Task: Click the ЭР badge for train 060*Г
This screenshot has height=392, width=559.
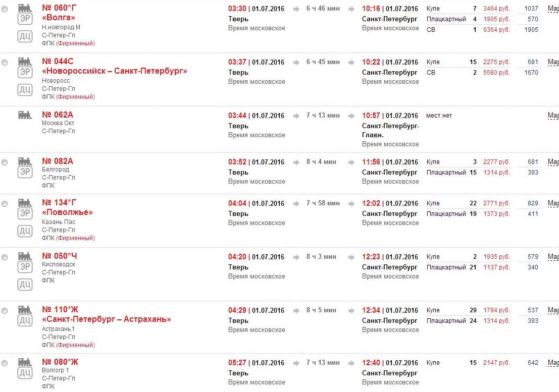Action: pos(25,19)
